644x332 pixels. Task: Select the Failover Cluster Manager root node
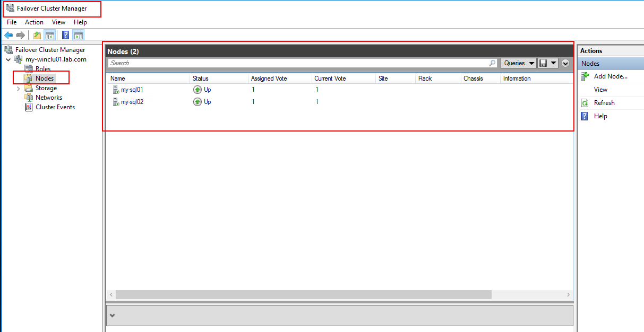pos(50,50)
